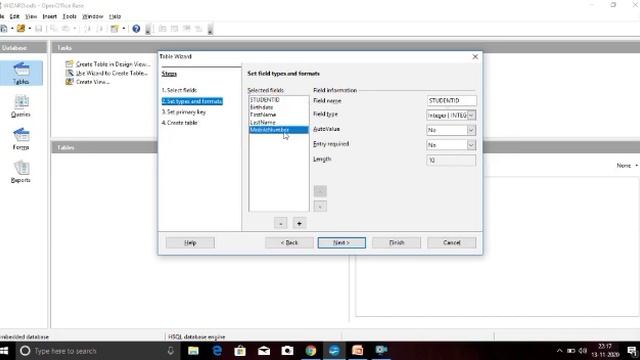The height and width of the screenshot is (360, 640).
Task: Select MobileNumber in Selected fields list
Action: tap(279, 130)
